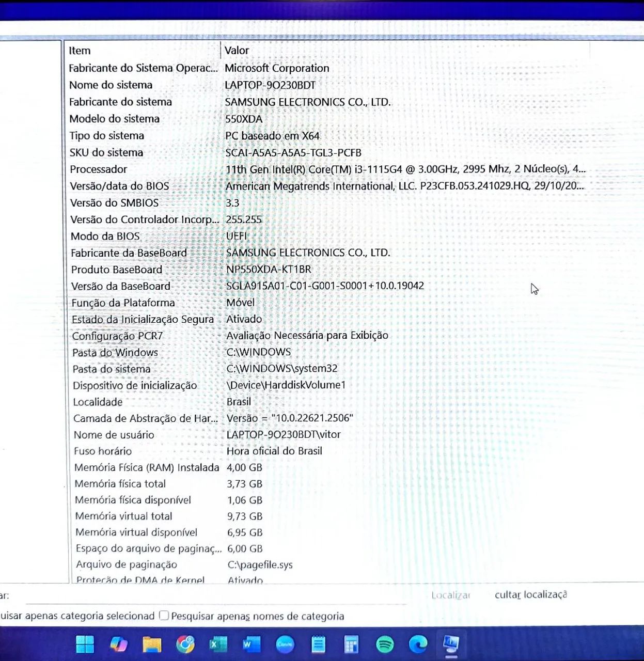Open the Windows Start menu
Screen dimensions: 644x661
coord(85,644)
